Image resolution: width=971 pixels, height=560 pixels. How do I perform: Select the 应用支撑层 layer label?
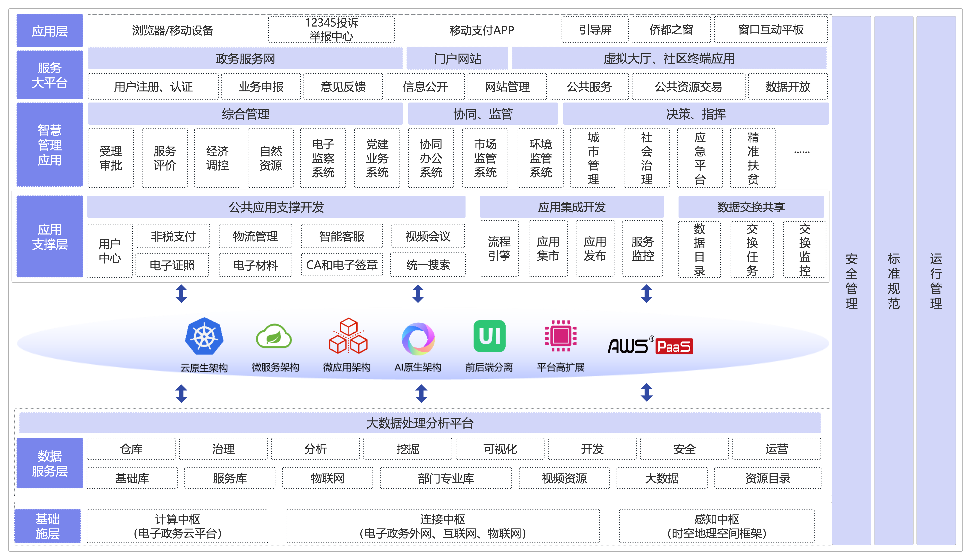pos(50,236)
